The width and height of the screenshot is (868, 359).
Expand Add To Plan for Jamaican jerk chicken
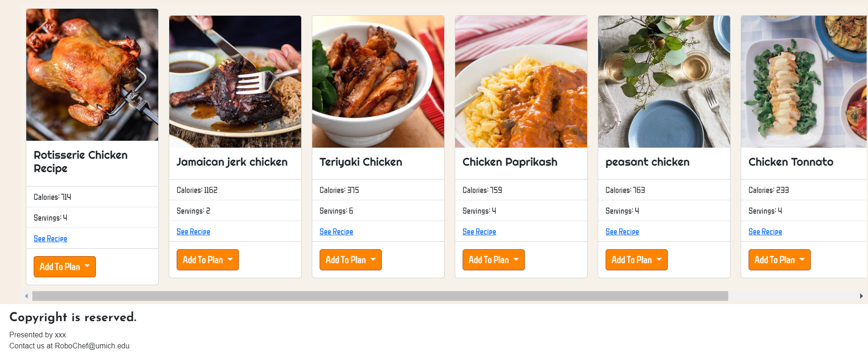(208, 260)
